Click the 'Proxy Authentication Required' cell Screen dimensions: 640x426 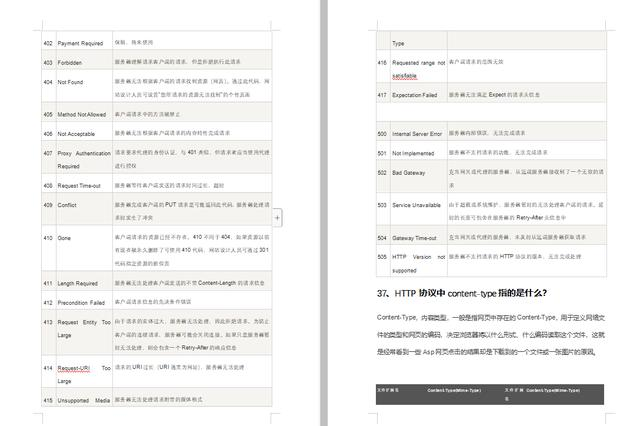84,157
